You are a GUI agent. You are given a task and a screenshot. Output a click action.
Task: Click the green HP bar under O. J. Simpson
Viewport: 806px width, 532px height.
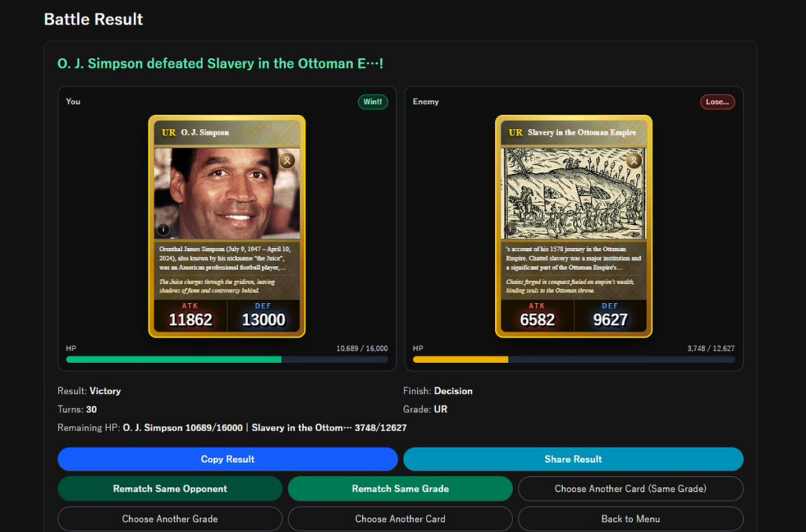[174, 360]
